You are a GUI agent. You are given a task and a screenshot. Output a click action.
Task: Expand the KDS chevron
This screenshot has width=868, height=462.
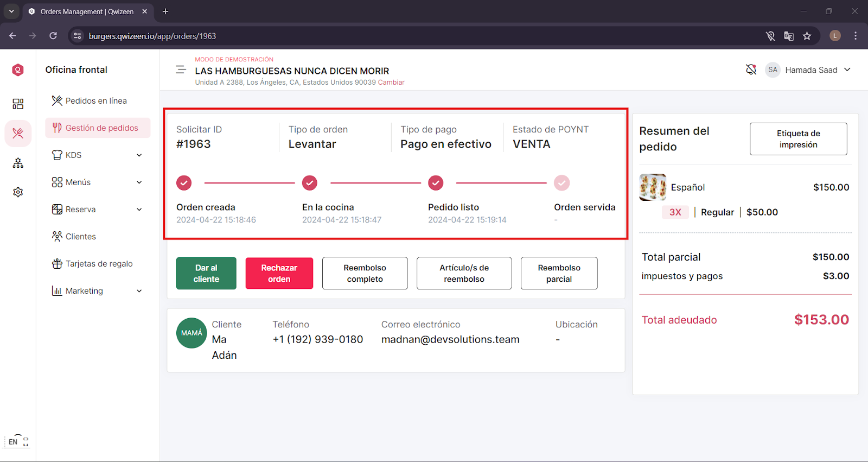[139, 155]
